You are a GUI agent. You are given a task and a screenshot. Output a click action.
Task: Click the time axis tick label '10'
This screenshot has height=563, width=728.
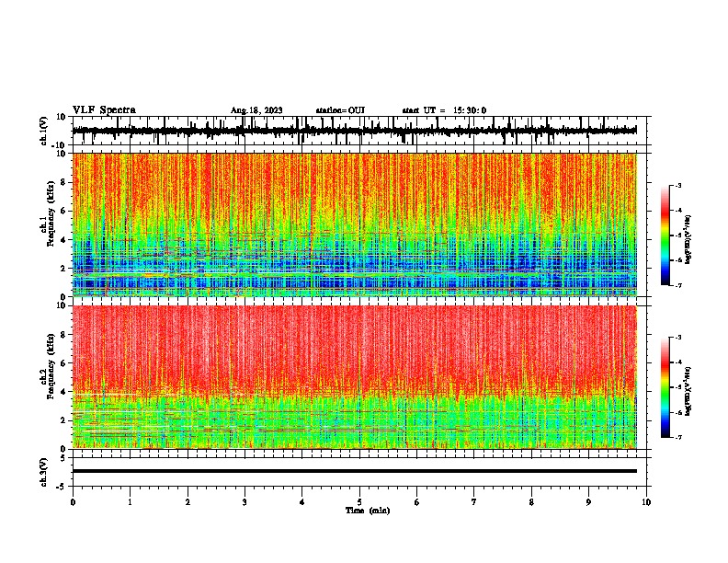646,502
